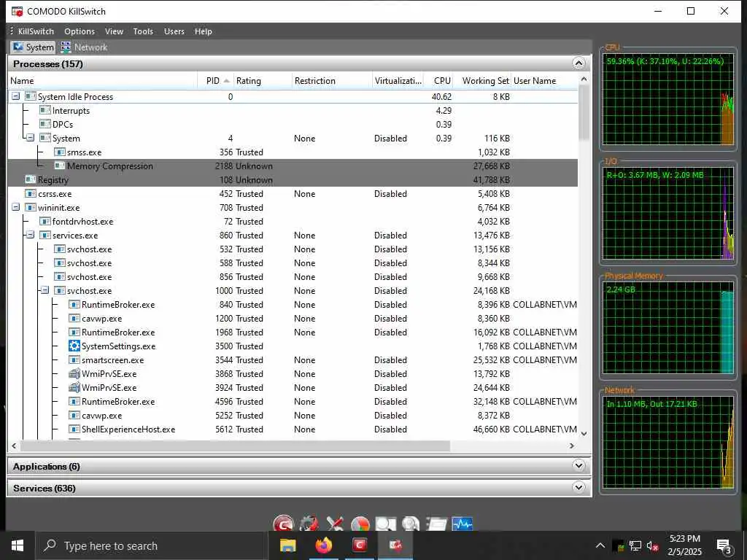Open the View menu
This screenshot has width=747, height=560.
pos(114,31)
